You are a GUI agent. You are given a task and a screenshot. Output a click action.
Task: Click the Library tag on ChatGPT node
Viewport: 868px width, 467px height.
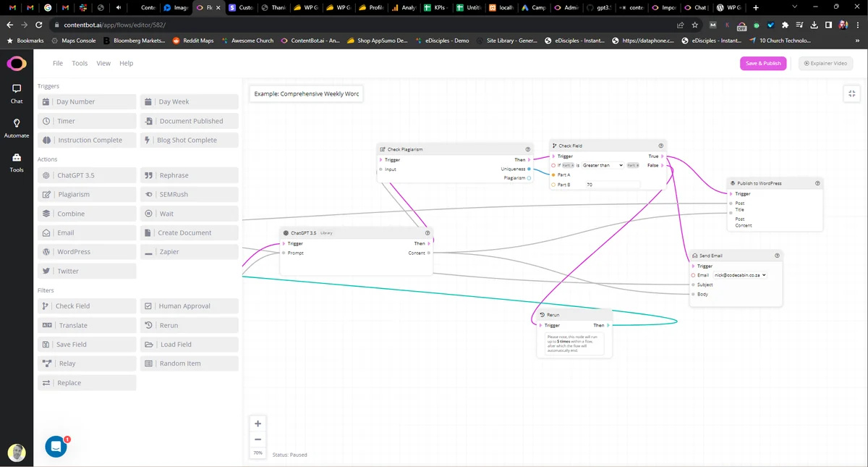[326, 233]
